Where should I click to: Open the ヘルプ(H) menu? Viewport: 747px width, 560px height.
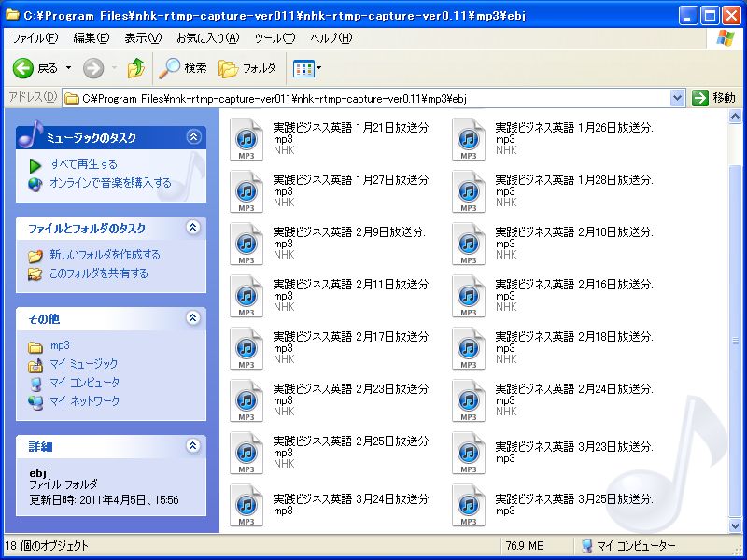(331, 38)
